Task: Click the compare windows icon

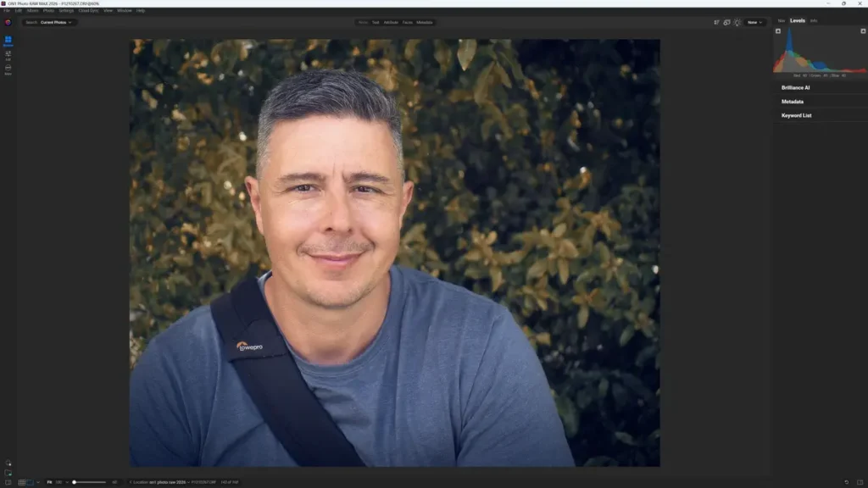Action: pos(726,22)
